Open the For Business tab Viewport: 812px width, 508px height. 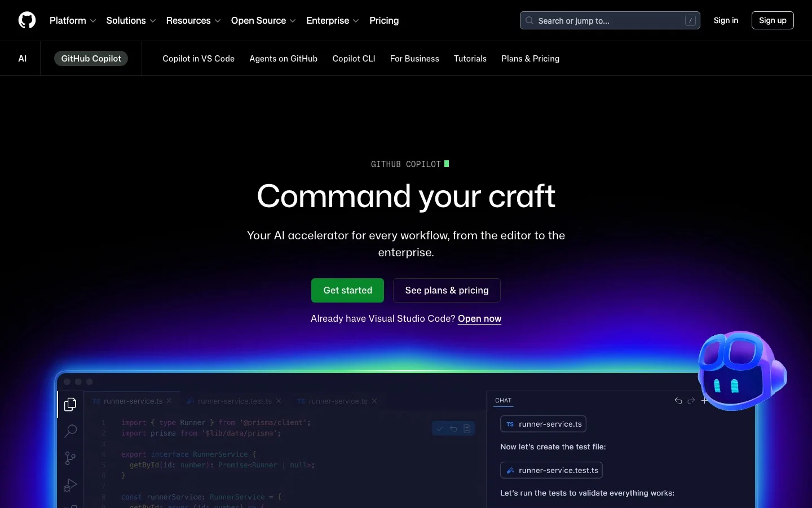point(414,58)
